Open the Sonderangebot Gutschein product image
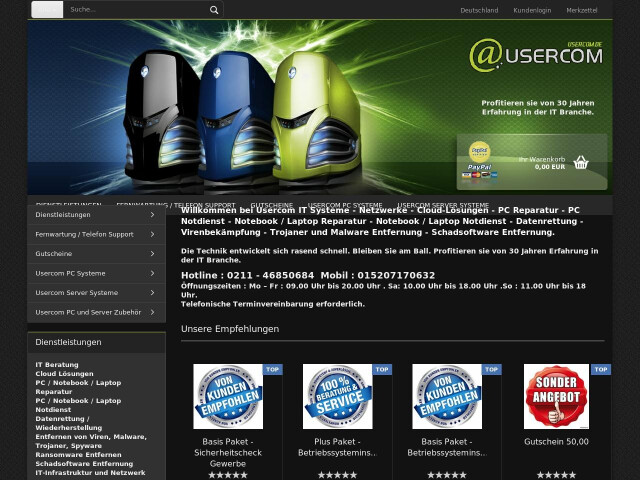 (x=556, y=396)
